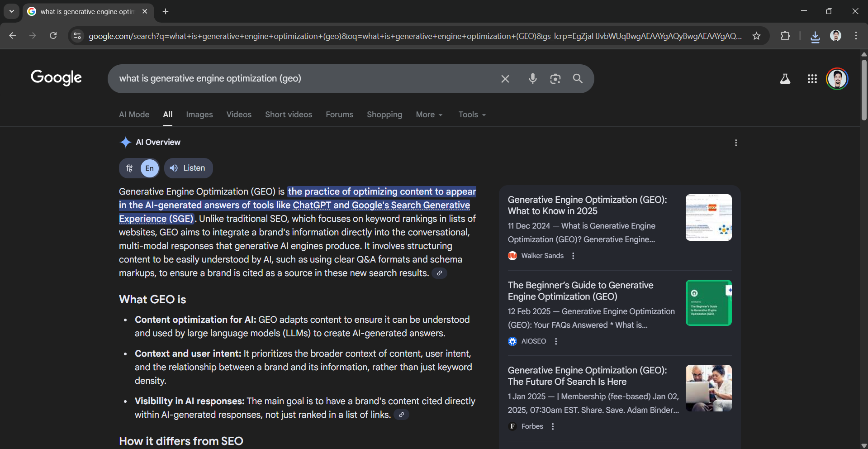
Task: Open the Google apps grid
Action: (x=812, y=78)
